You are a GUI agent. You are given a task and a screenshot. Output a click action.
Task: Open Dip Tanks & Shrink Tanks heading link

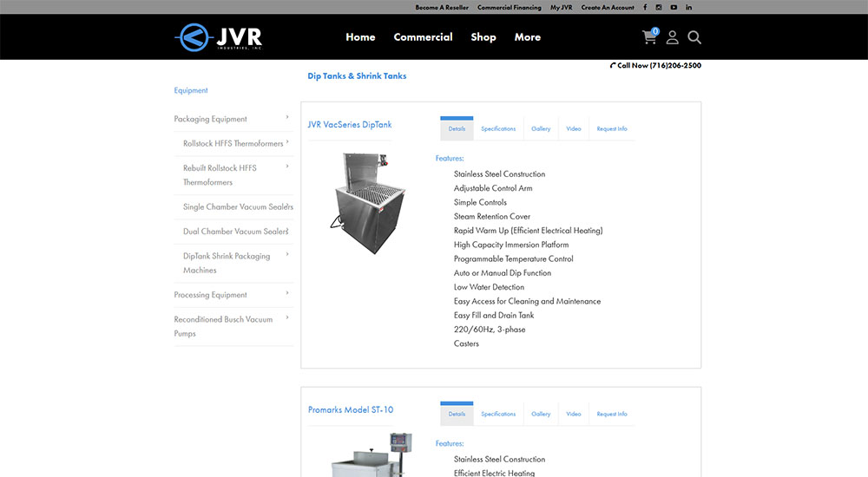point(357,75)
